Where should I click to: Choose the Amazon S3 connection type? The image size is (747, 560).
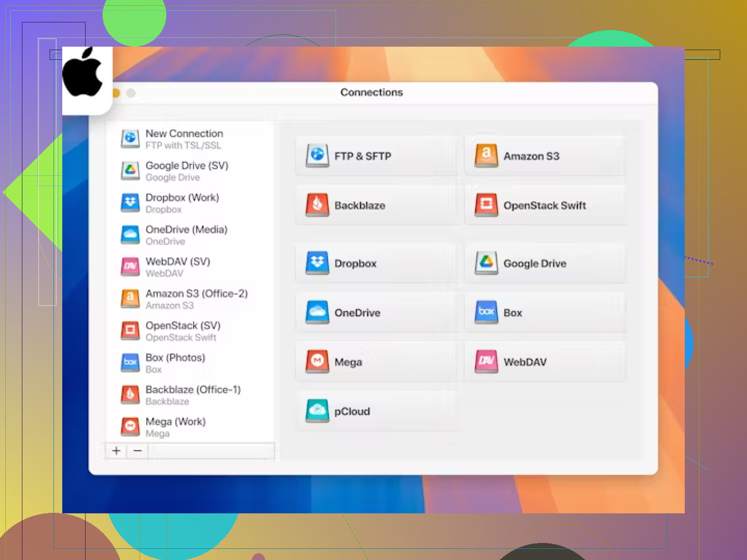point(546,156)
